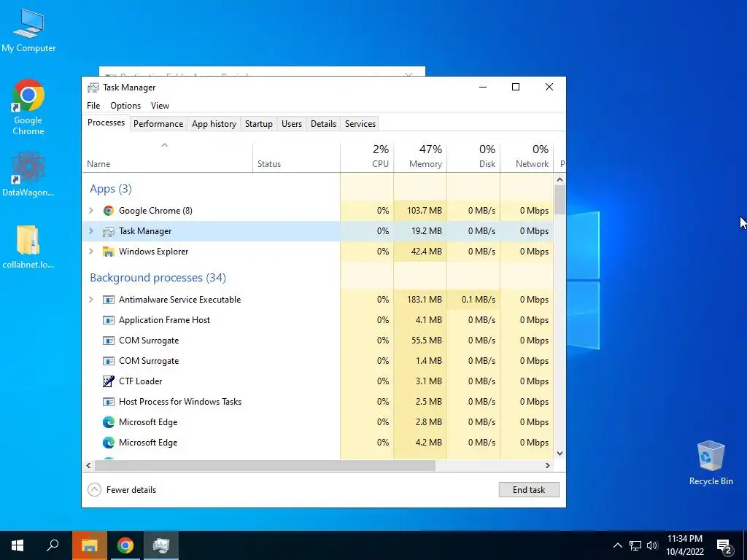This screenshot has height=560, width=747.
Task: Click the Apps (3) group heading
Action: (x=111, y=189)
